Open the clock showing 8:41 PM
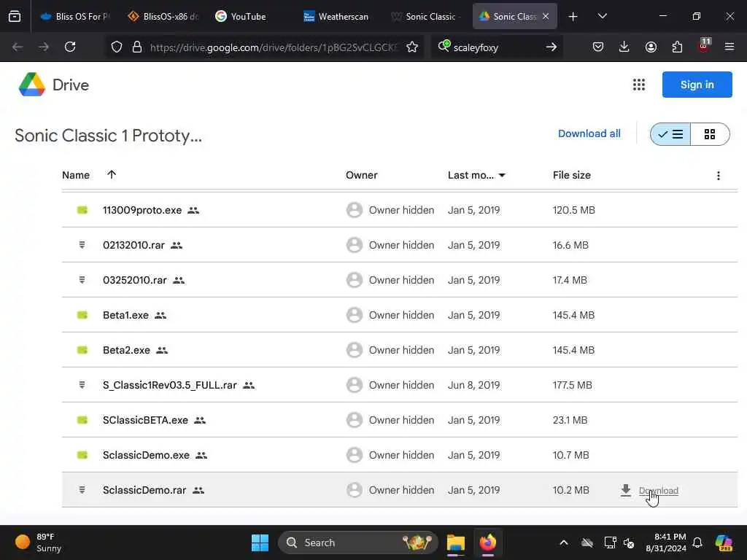Viewport: 747px width, 560px height. pos(665,542)
